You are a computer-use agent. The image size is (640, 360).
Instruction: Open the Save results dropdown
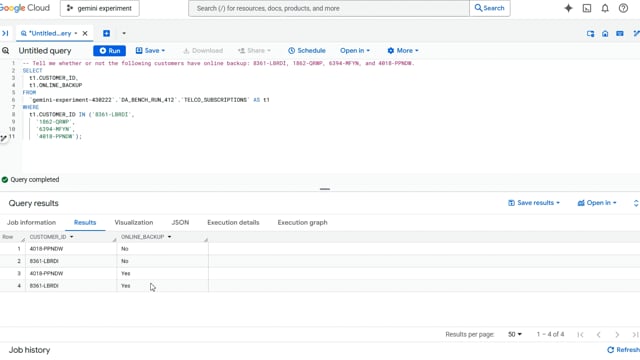click(534, 203)
